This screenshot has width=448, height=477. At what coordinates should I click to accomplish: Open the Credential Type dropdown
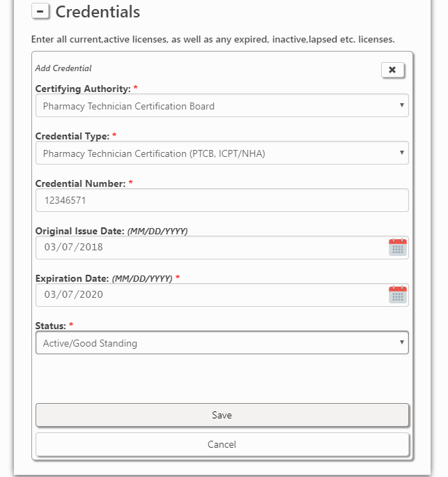pyautogui.click(x=222, y=153)
